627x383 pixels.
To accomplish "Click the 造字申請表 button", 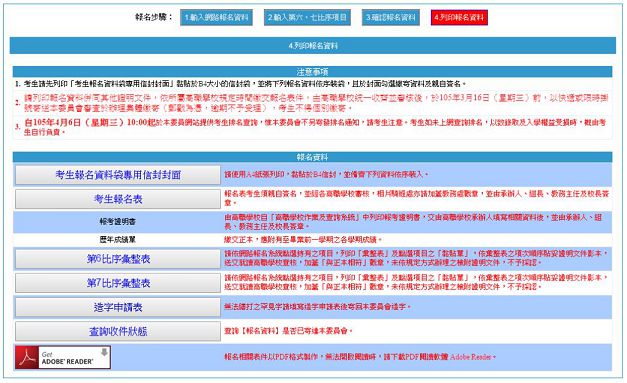I will pos(118,307).
